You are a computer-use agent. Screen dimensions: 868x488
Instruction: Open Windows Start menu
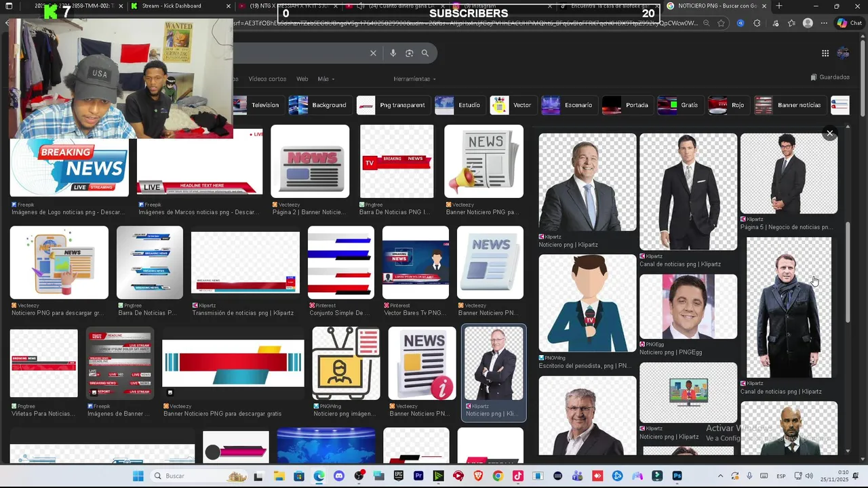[x=138, y=476]
